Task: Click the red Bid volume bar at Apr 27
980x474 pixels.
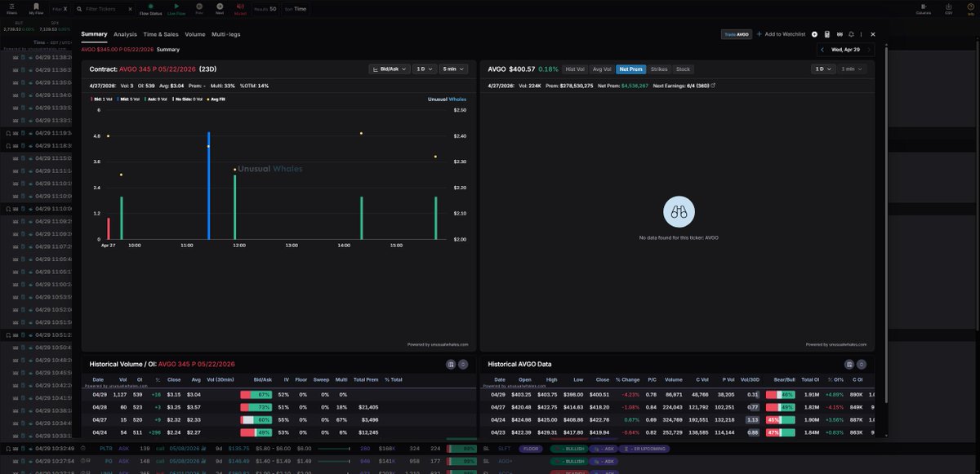Action: click(x=108, y=228)
